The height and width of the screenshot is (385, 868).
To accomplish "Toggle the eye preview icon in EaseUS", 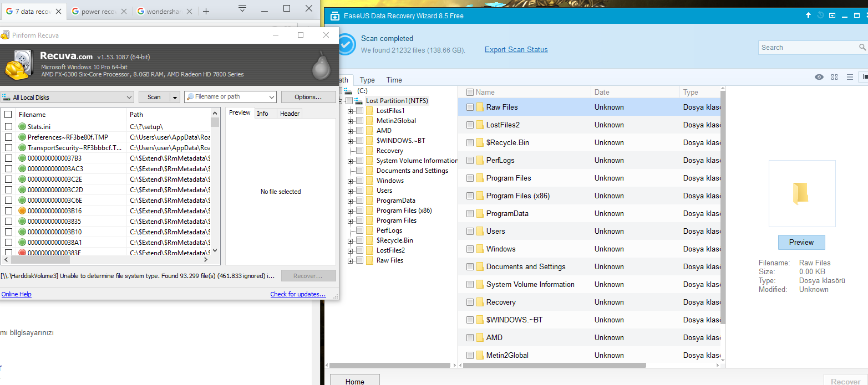I will point(819,77).
